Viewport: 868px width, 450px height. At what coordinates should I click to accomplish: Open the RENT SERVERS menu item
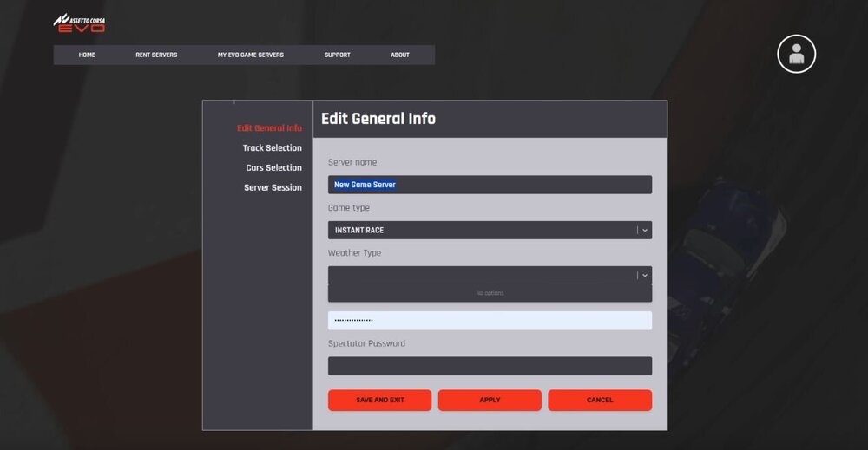coord(156,55)
